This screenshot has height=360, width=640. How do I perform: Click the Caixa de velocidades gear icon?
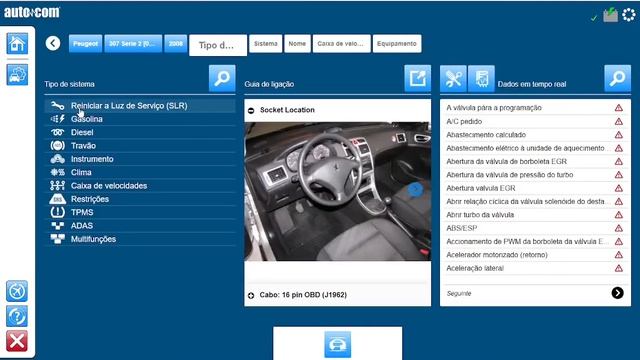tap(58, 186)
